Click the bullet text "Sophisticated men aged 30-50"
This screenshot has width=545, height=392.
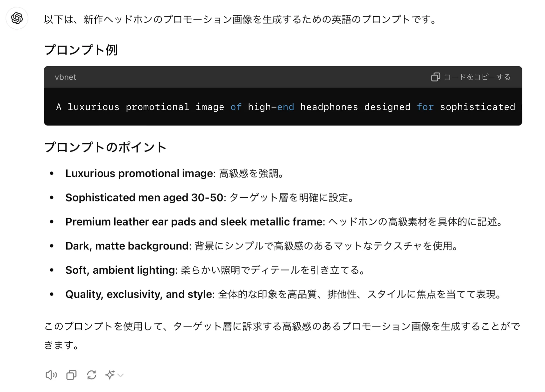tap(144, 198)
